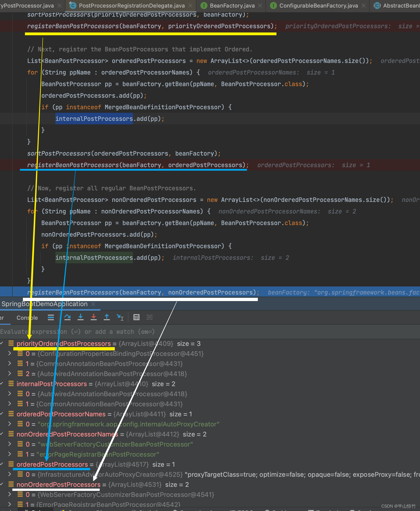Select priorityOrderedPostProcessors variable row
The image size is (420, 511).
(210, 344)
